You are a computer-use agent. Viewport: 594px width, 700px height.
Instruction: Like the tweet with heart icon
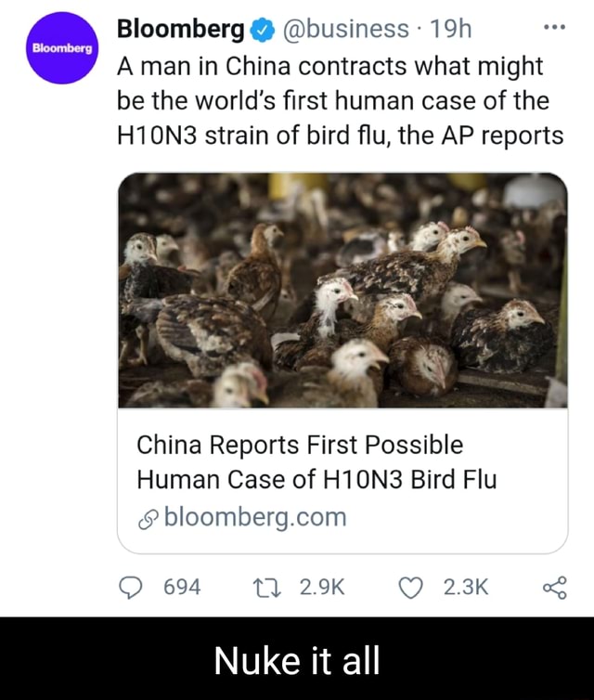410,588
